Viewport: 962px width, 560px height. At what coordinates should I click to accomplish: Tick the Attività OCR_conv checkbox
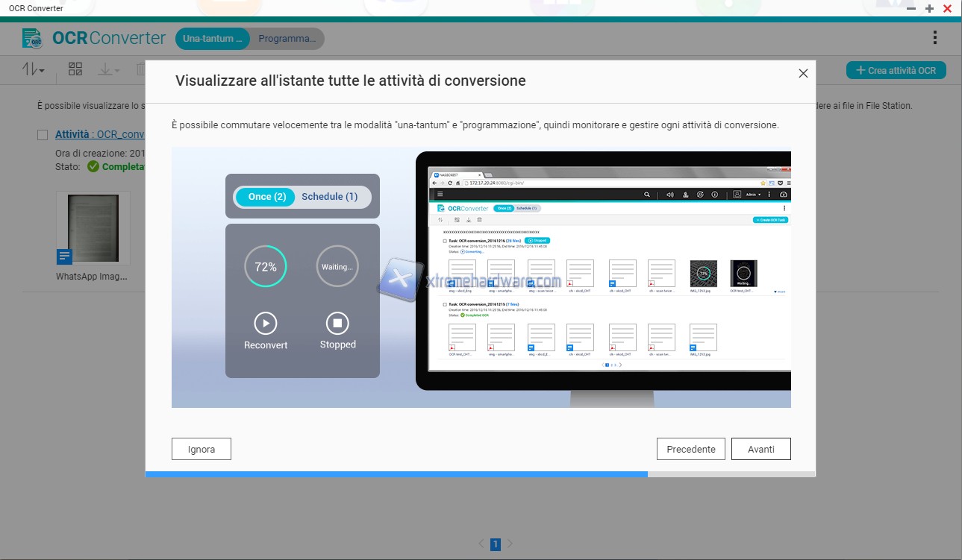click(x=43, y=135)
